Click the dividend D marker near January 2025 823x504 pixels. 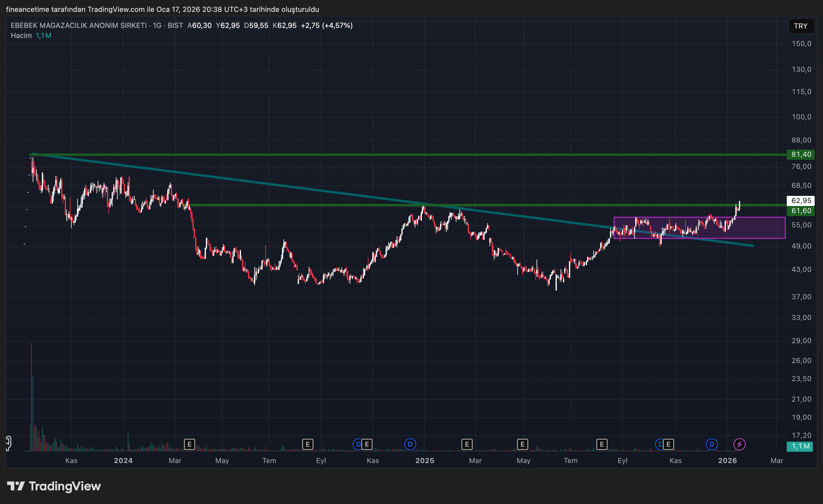click(x=410, y=444)
